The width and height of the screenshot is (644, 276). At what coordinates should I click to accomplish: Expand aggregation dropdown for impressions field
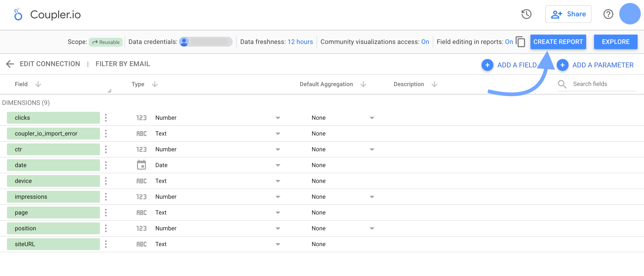click(372, 197)
